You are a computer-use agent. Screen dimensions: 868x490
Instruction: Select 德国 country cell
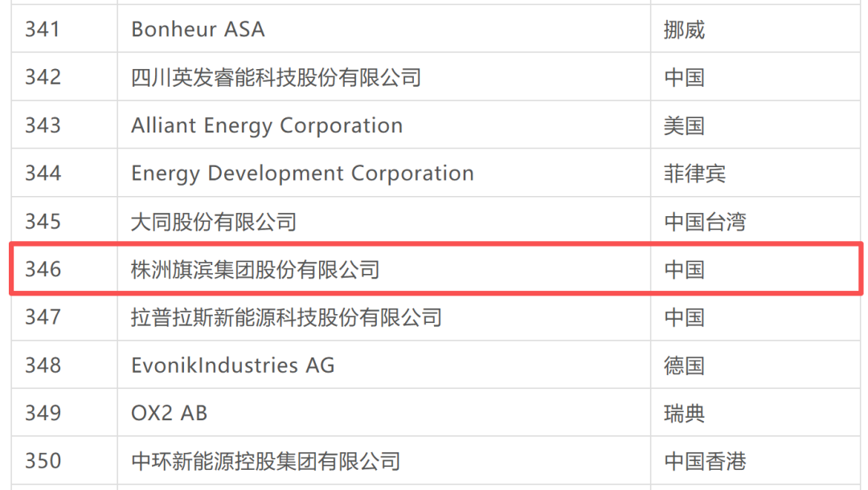point(685,365)
